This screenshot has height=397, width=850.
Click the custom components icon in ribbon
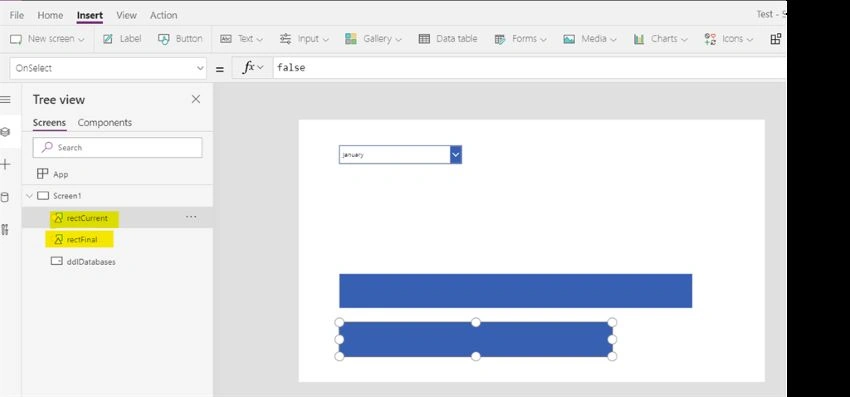click(776, 39)
